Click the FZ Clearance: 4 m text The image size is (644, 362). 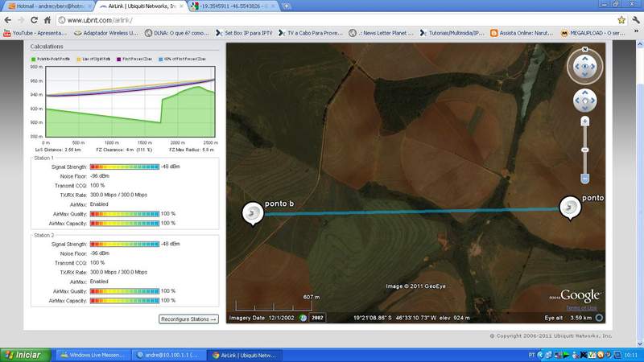124,150
